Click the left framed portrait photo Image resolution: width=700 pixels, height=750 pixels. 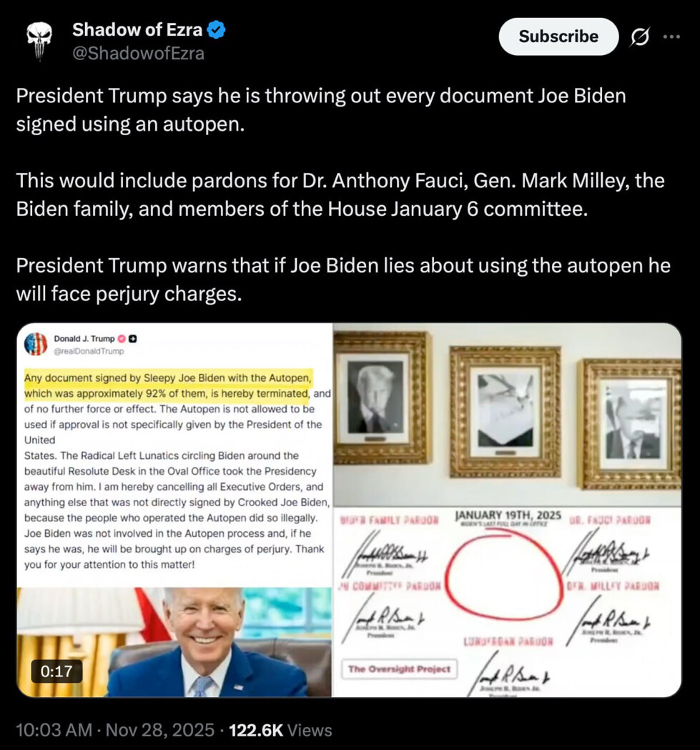pos(382,398)
